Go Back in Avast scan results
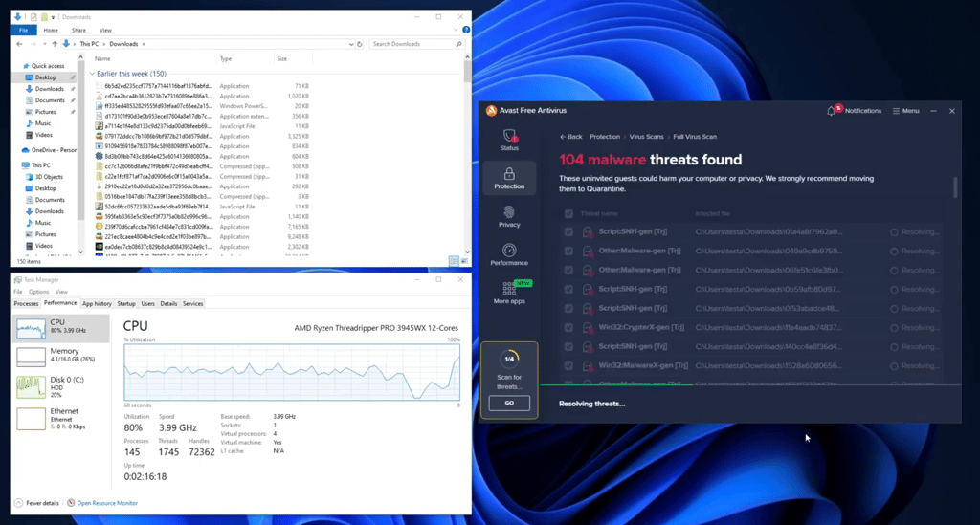Image resolution: width=980 pixels, height=525 pixels. click(570, 136)
